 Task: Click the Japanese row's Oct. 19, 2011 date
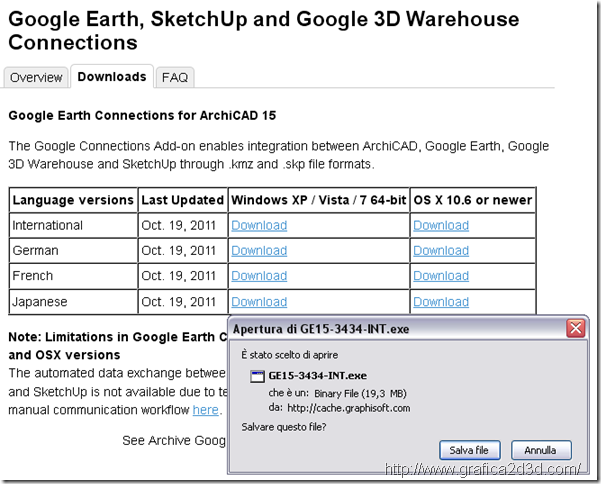179,302
